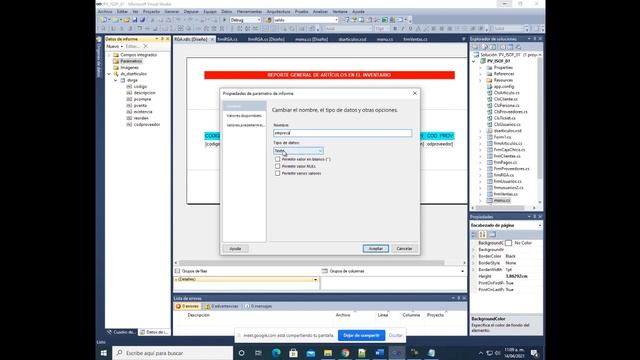Screen dimensions: 640x360
Task: Click the Aceptar button in dialog
Action: [x=376, y=249]
